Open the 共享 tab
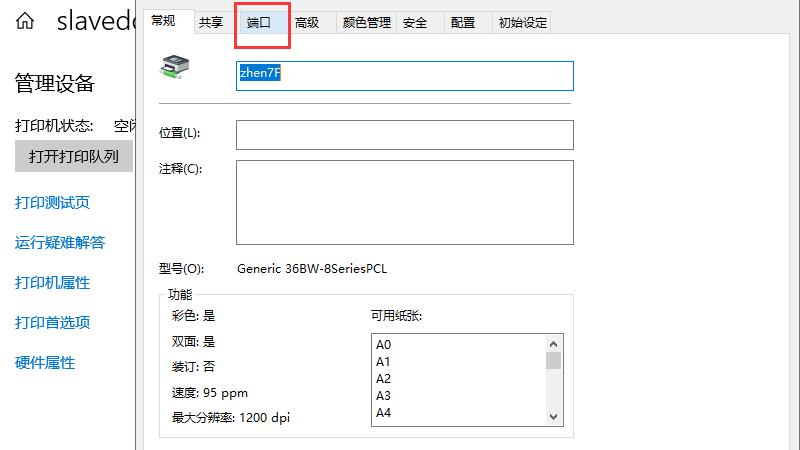The width and height of the screenshot is (800, 450). pos(211,22)
